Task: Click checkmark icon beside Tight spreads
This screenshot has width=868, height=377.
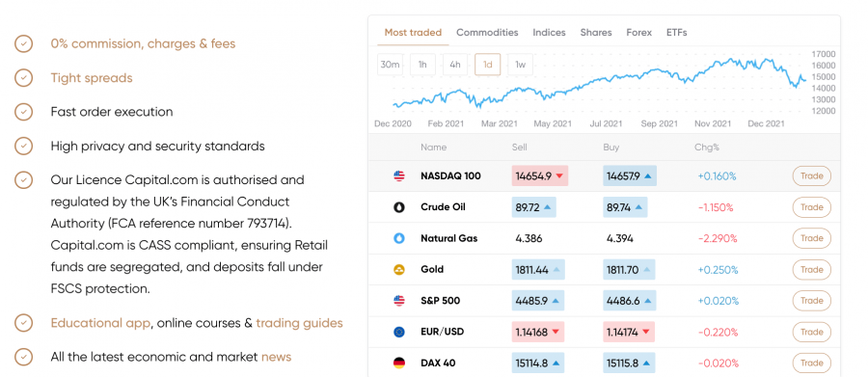Action: pyautogui.click(x=23, y=78)
